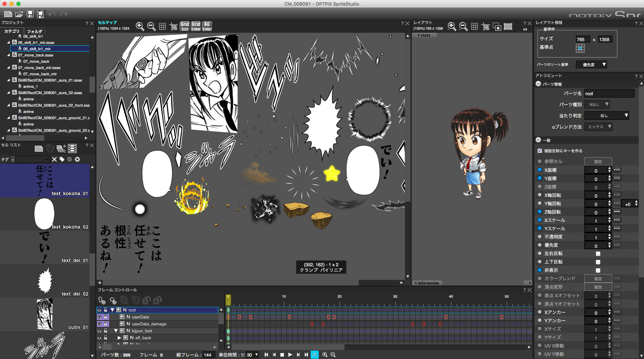Undo the last action in the top toolbar

53,14
